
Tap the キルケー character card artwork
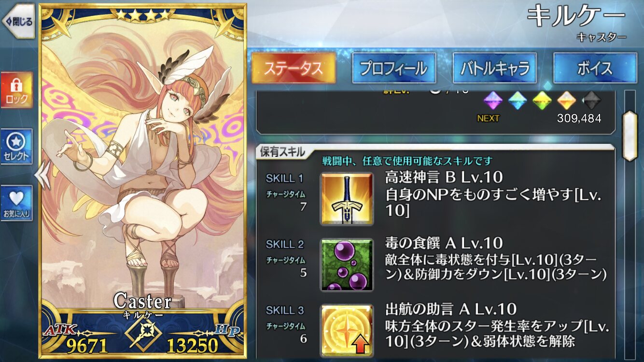click(143, 180)
